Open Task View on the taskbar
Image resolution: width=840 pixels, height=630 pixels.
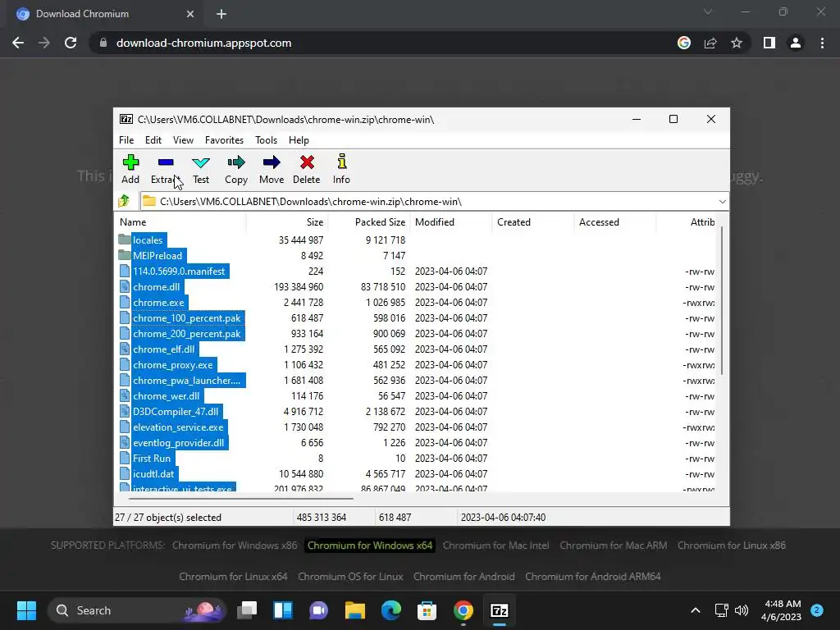point(247,610)
